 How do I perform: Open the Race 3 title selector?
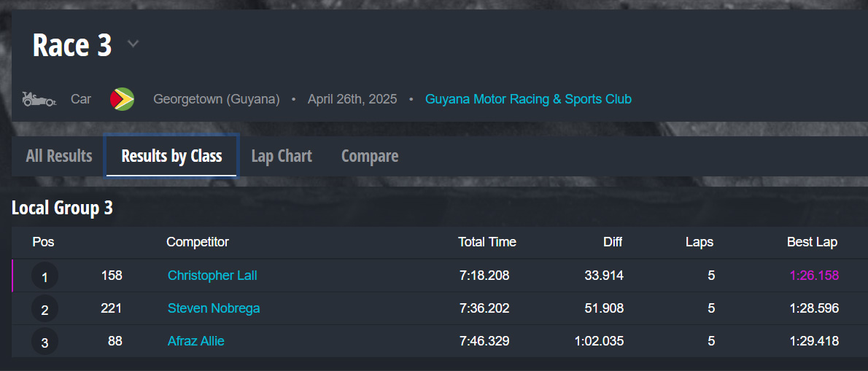click(x=72, y=45)
